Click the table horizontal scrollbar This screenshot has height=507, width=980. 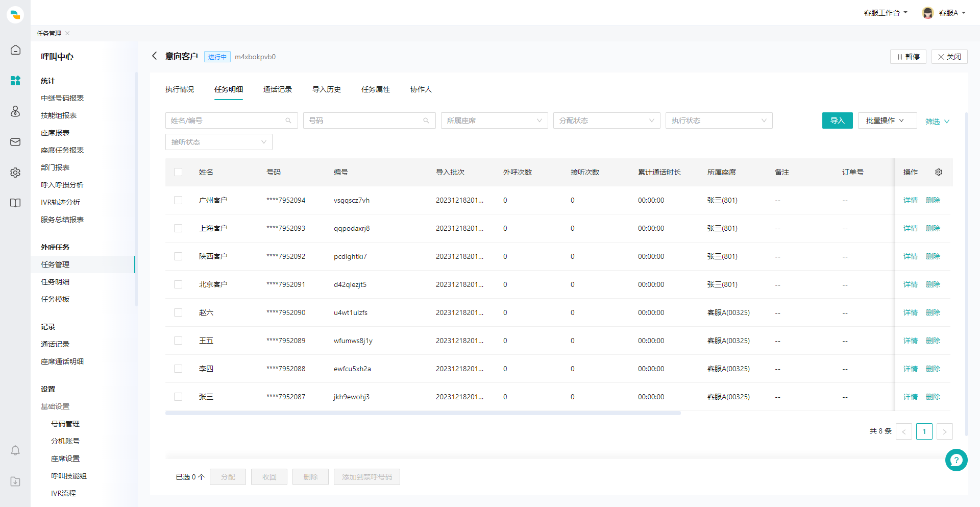423,413
